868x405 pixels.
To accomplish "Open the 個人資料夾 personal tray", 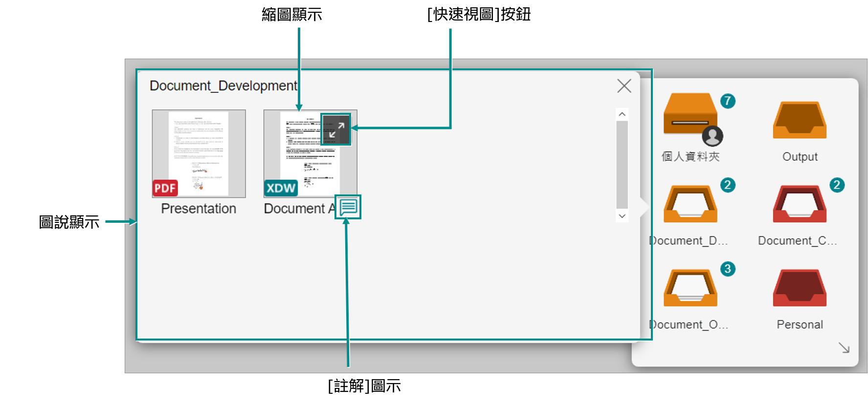I will [x=690, y=114].
